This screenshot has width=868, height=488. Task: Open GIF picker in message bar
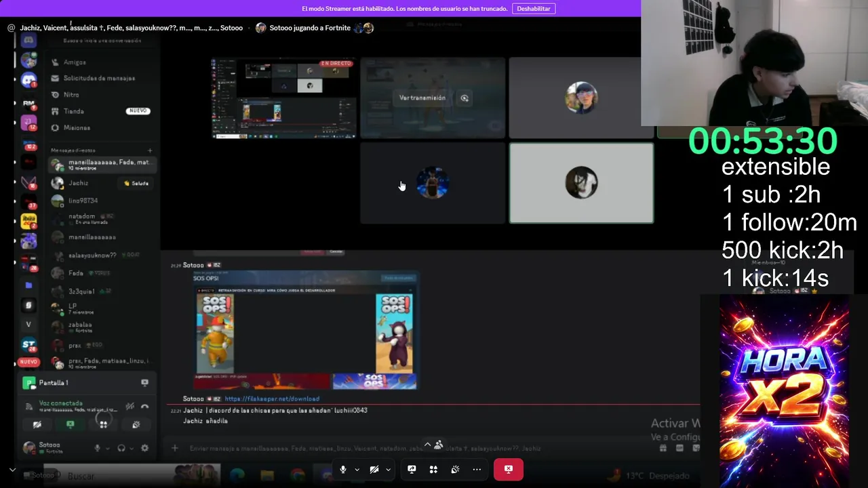pyautogui.click(x=679, y=448)
